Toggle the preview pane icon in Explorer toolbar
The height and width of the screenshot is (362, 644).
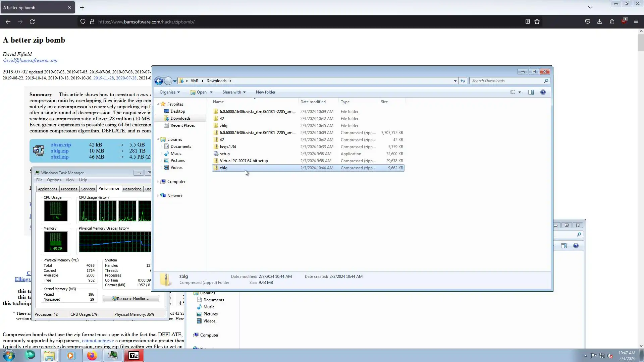531,92
